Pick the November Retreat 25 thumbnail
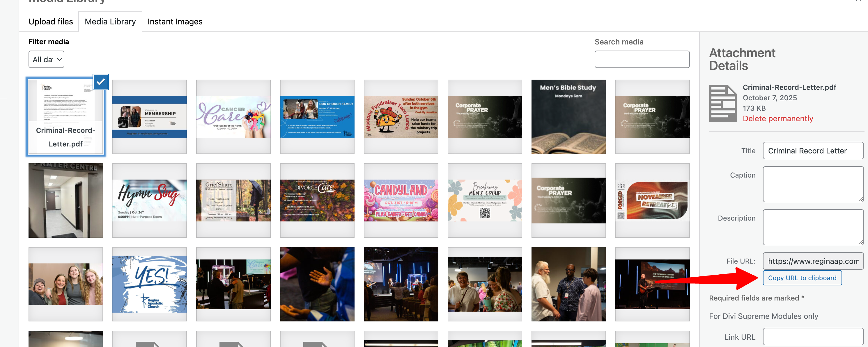The width and height of the screenshot is (868, 347). (x=652, y=200)
